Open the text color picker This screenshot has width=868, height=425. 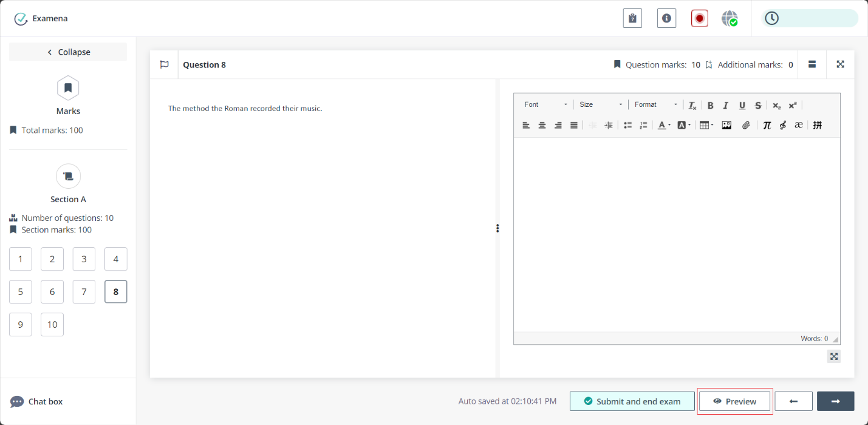[664, 125]
